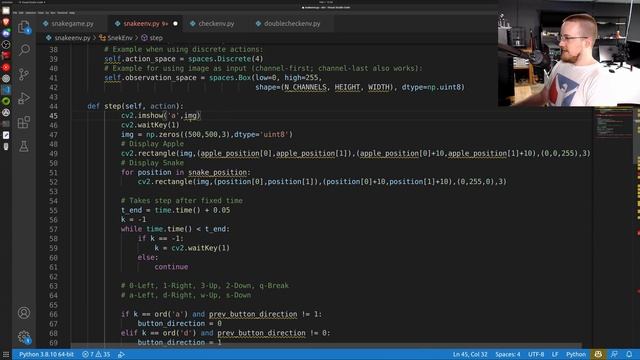Open the Brave browser from Ubuntu dock
The image size is (640, 360).
click(6, 22)
